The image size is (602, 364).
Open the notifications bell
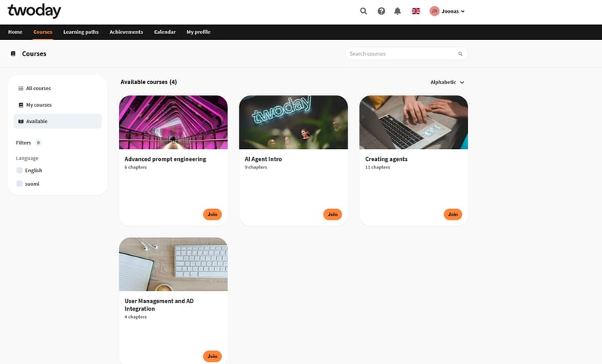tap(397, 11)
